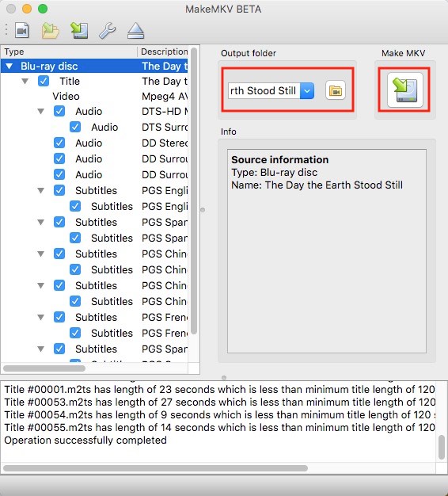Uncheck the DTS-HD Audio checkbox
Viewport: 448px width, 496px height.
59,111
